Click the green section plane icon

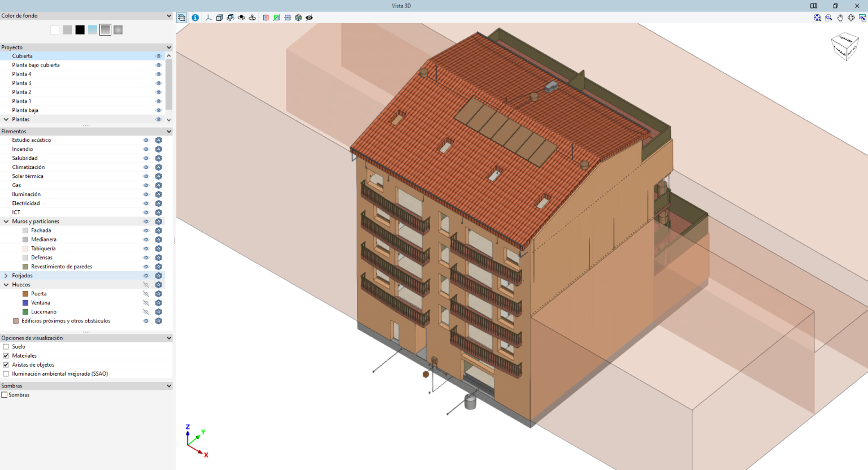tap(277, 18)
